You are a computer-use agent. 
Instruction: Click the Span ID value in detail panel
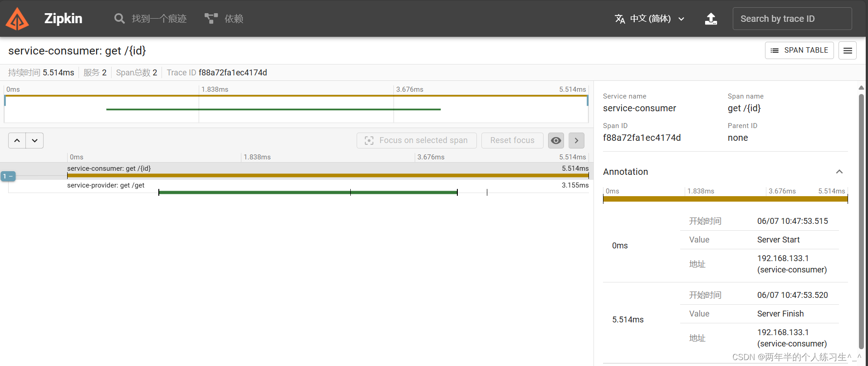(x=642, y=138)
